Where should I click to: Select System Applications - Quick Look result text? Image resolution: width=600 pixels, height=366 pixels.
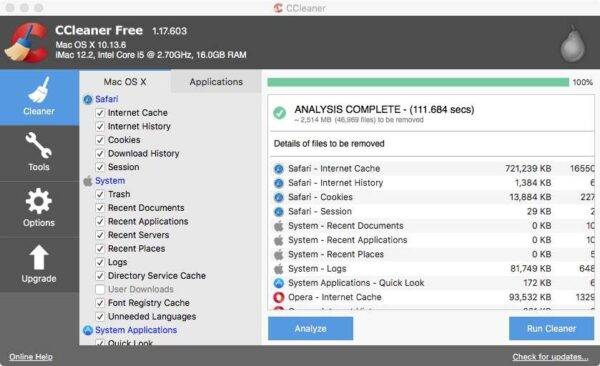coord(356,283)
